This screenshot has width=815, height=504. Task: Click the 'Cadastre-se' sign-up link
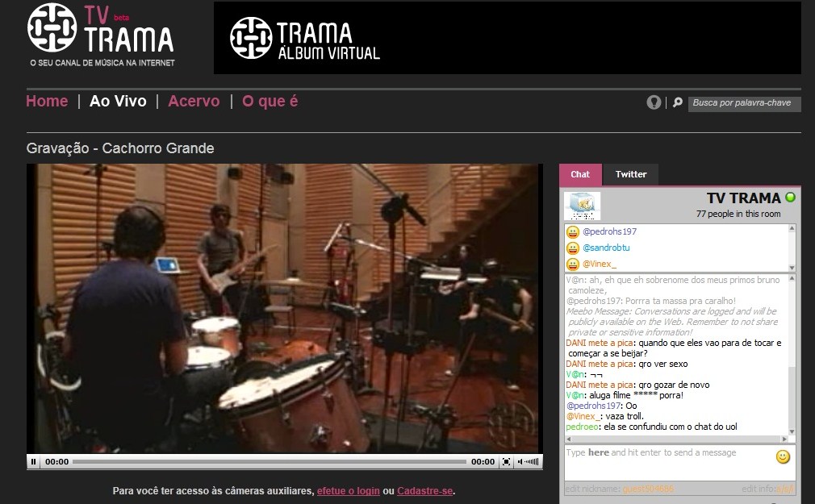pos(424,491)
